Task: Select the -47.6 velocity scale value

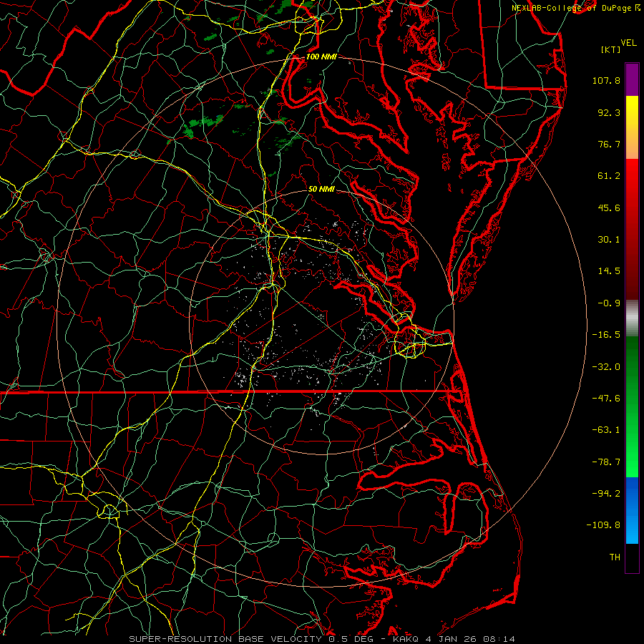Action: click(606, 399)
